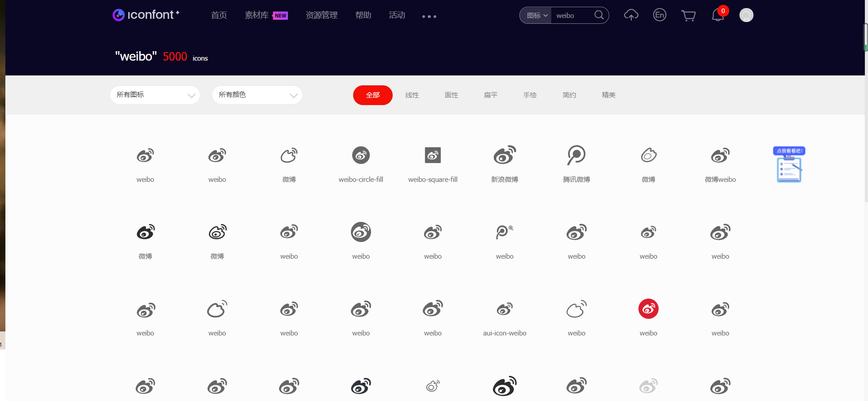Open more navigation via three dots
Viewport: 868px width, 401px height.
(x=429, y=16)
